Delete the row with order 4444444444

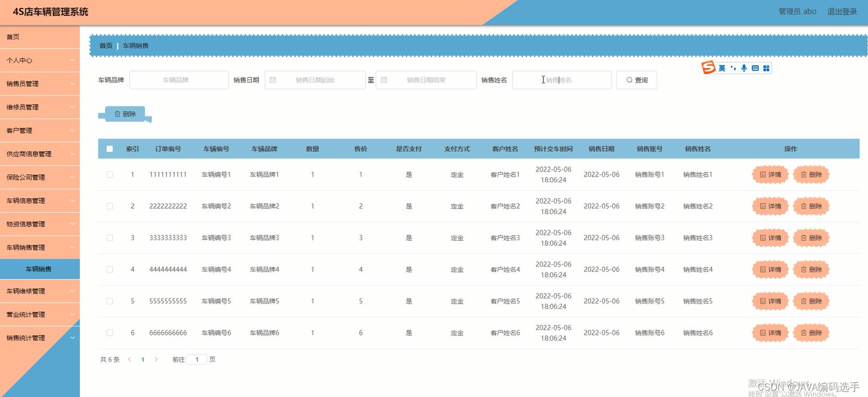[811, 269]
